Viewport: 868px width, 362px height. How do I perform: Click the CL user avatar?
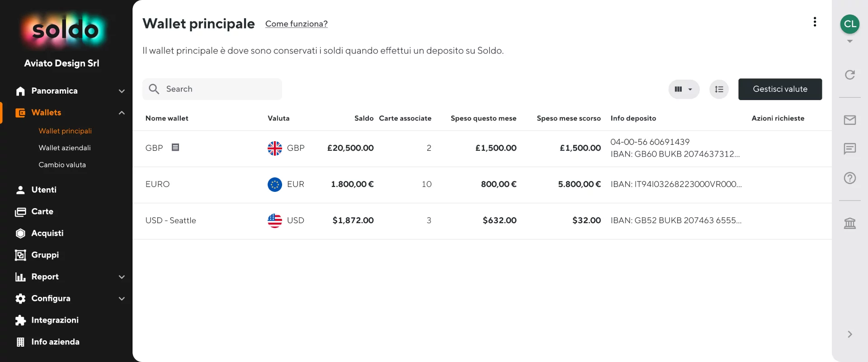850,24
